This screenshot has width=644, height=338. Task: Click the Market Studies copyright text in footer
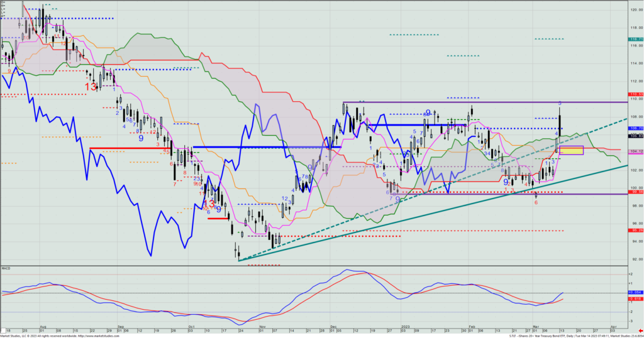point(38,336)
